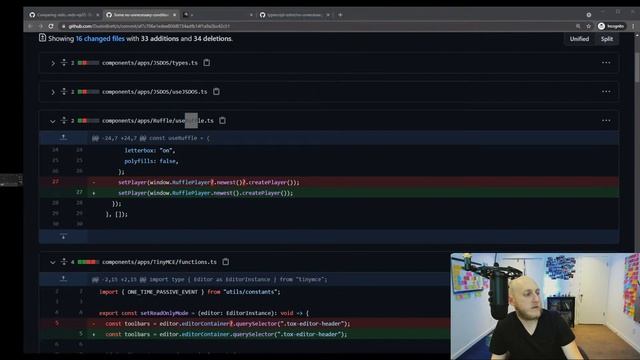Switch diff view to Split
This screenshot has width=640, height=360.
click(607, 39)
